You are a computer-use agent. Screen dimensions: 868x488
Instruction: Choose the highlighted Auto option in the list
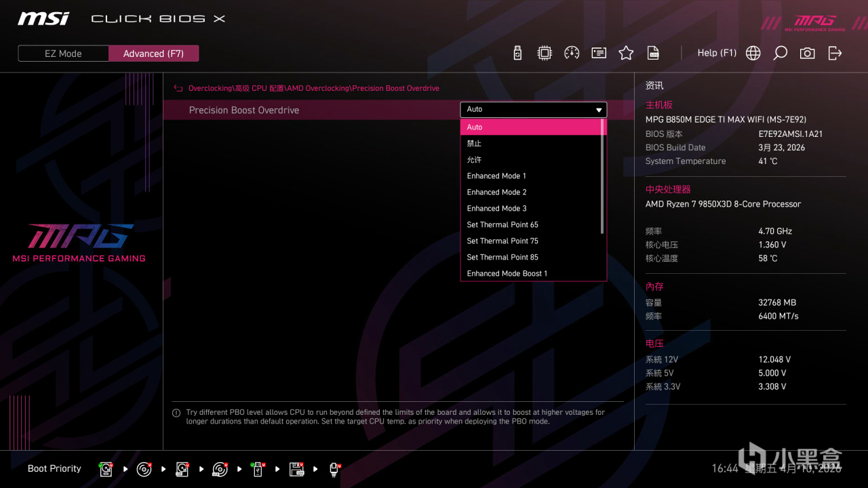click(x=531, y=127)
